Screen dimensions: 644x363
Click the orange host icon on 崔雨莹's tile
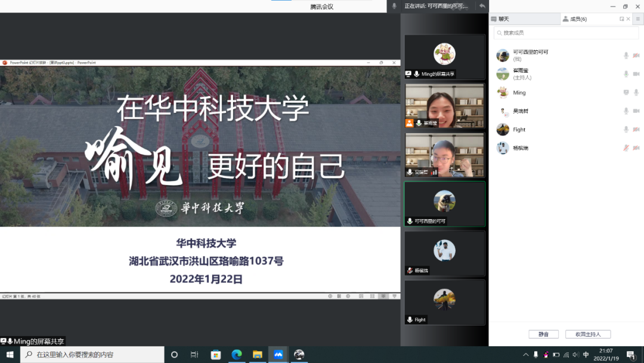[410, 123]
